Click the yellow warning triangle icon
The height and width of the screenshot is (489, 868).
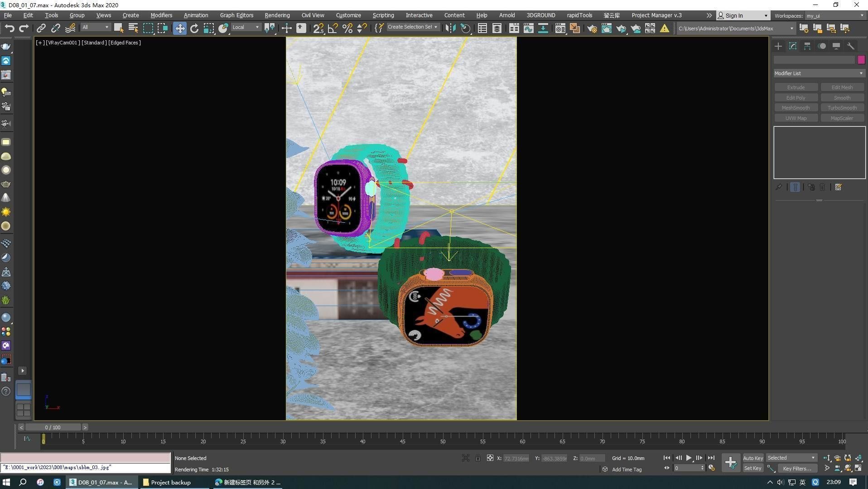[x=664, y=29]
